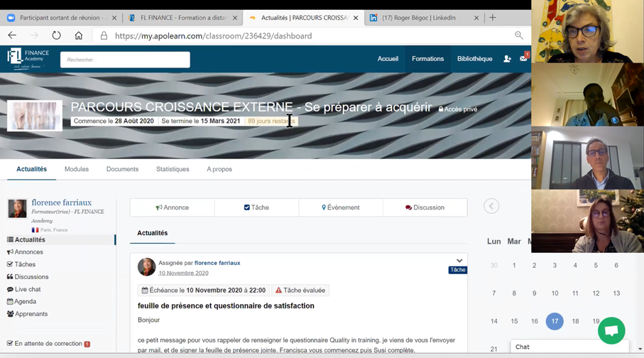Select the A propos course tab
Image resolution: width=644 pixels, height=358 pixels.
click(x=219, y=169)
